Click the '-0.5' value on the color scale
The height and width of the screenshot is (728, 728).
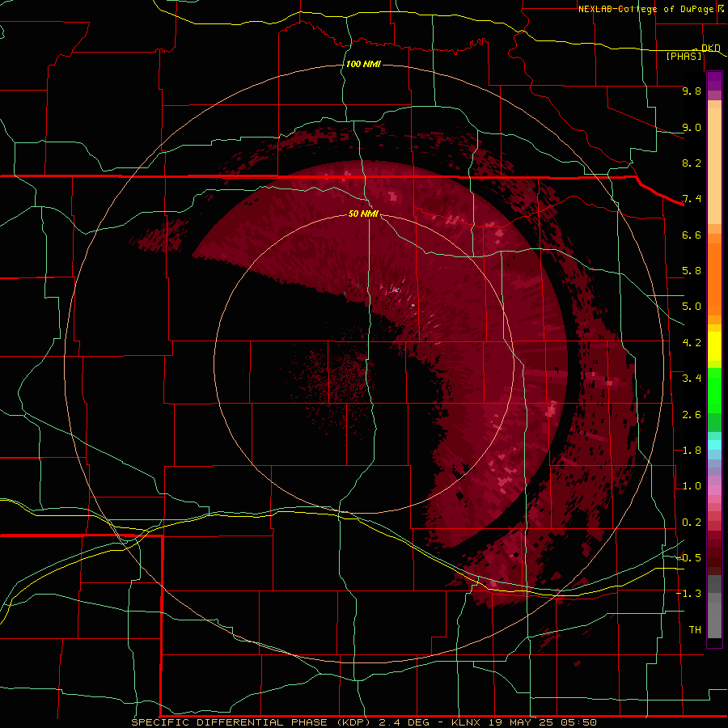tap(688, 558)
